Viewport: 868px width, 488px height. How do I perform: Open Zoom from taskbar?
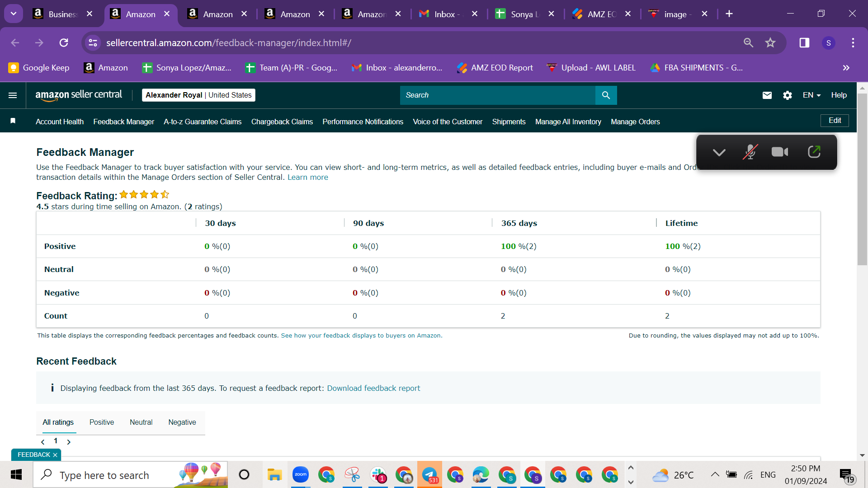pos(300,474)
